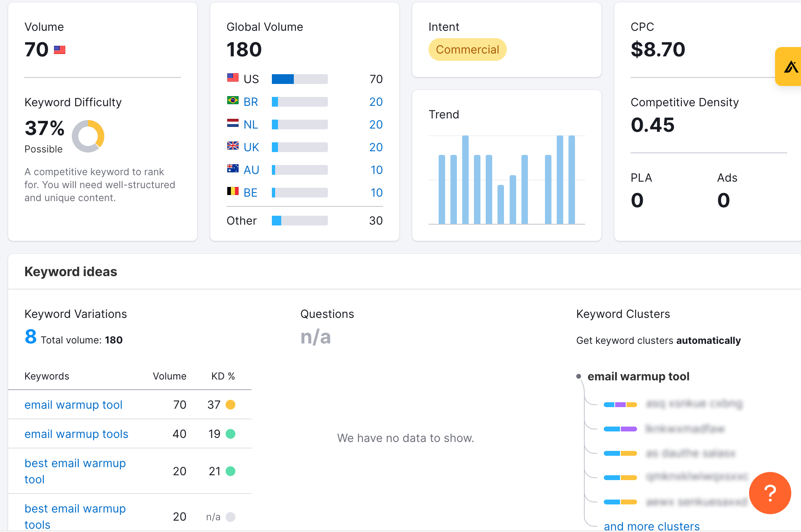Open the 'best email warmup tool' link

tap(75, 471)
